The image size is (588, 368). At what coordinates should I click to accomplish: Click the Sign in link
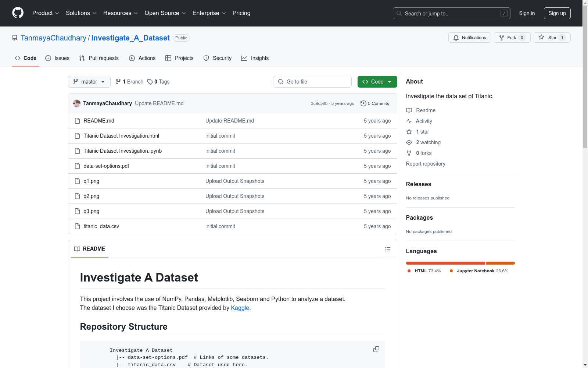point(527,13)
